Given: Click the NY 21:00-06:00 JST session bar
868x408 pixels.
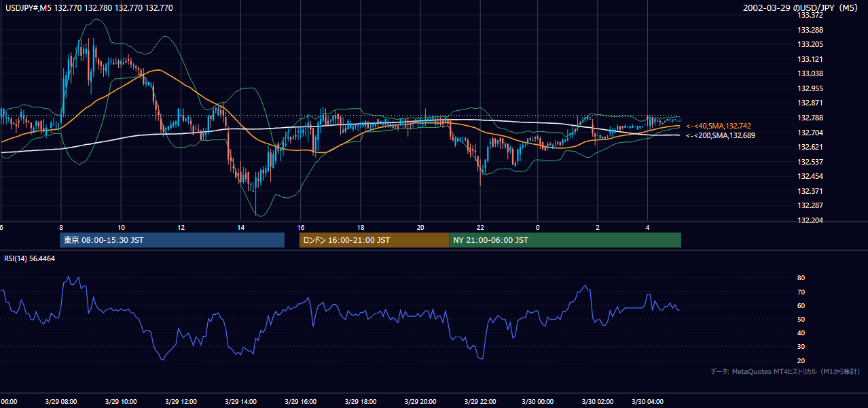Looking at the screenshot, I should click(x=565, y=240).
